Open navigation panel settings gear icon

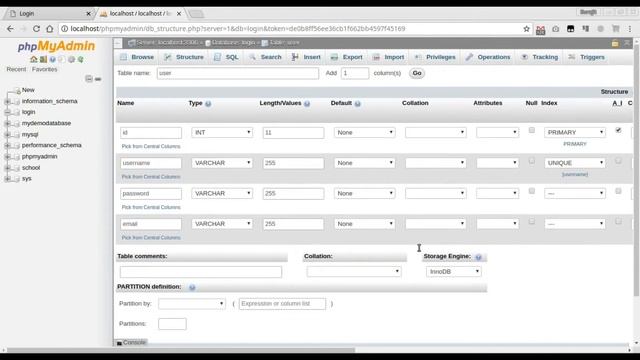click(71, 60)
